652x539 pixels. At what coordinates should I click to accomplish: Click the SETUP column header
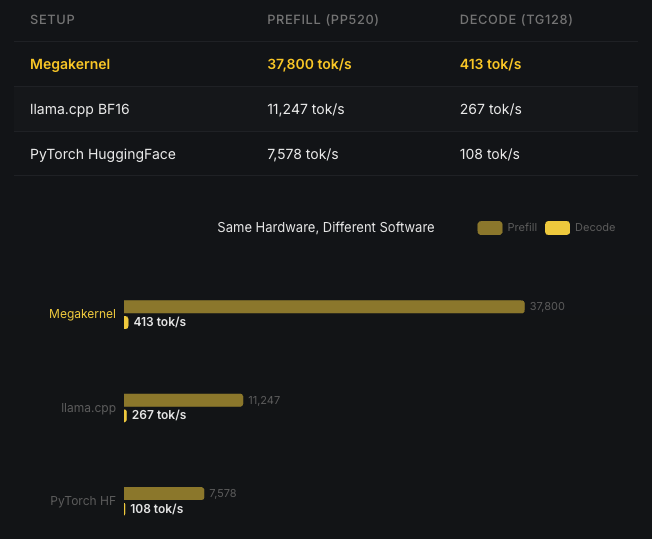click(52, 20)
